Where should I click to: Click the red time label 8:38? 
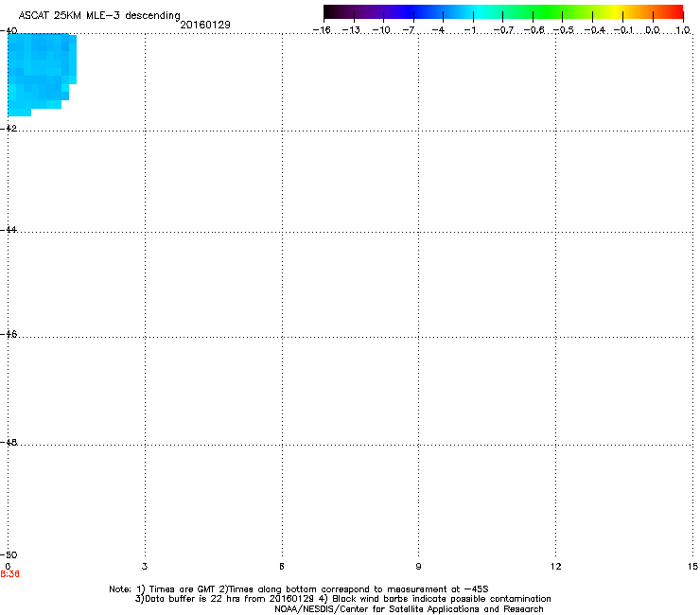point(9,574)
